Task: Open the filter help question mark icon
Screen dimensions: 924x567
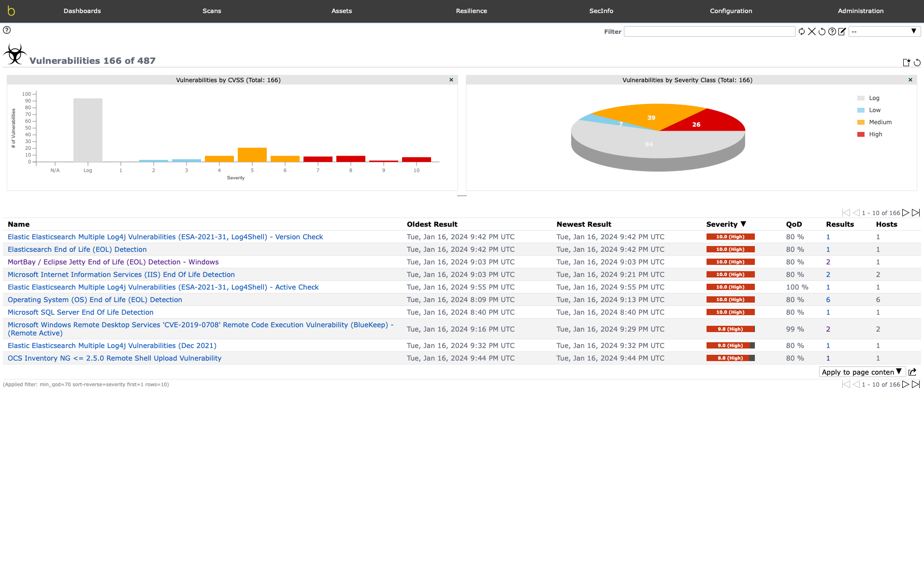Action: coord(832,31)
